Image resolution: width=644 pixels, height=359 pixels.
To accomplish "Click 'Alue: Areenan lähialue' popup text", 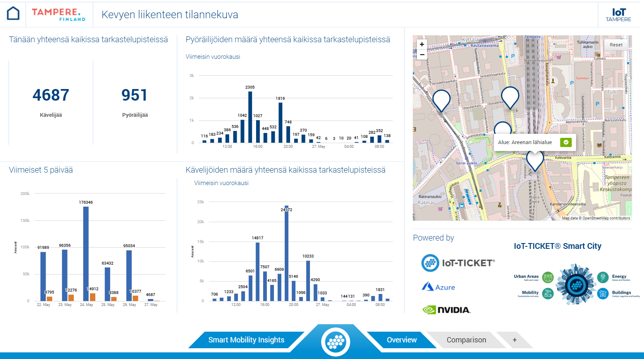I will 525,142.
